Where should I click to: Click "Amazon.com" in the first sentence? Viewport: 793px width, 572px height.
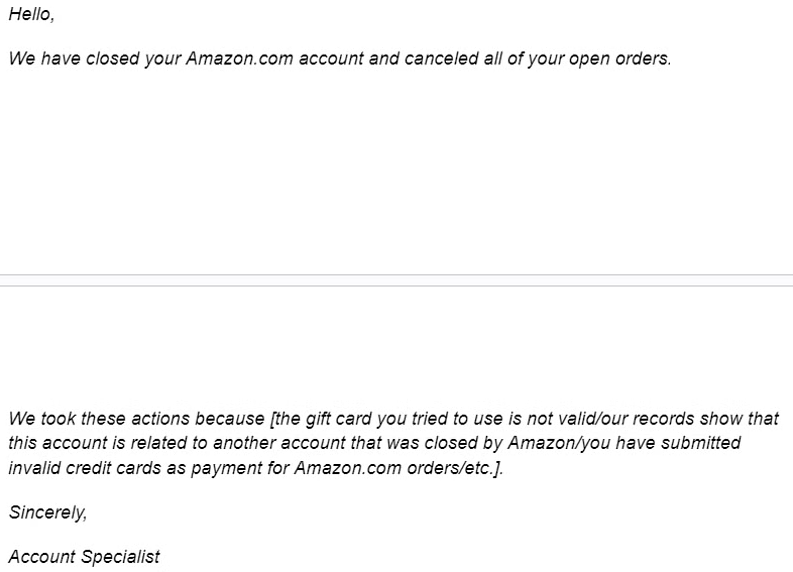(240, 59)
